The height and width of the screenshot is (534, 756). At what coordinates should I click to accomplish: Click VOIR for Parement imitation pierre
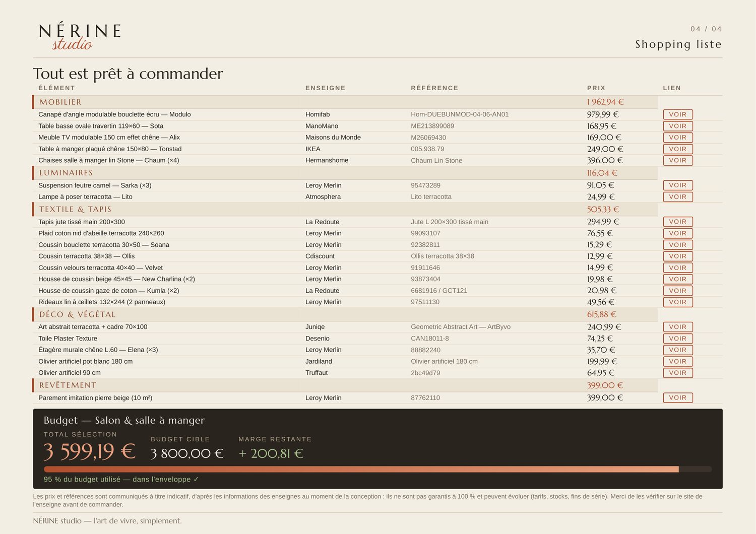pyautogui.click(x=678, y=397)
